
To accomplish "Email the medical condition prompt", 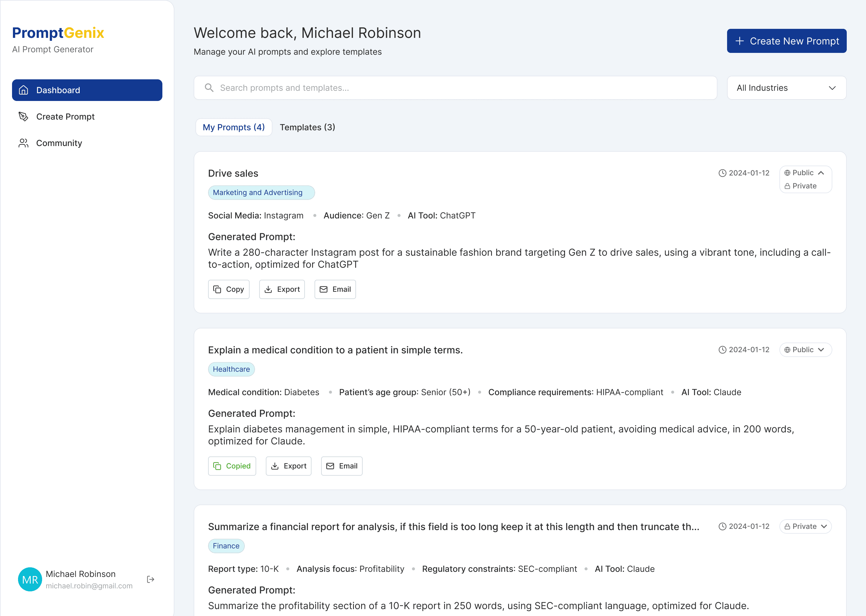I will (342, 466).
